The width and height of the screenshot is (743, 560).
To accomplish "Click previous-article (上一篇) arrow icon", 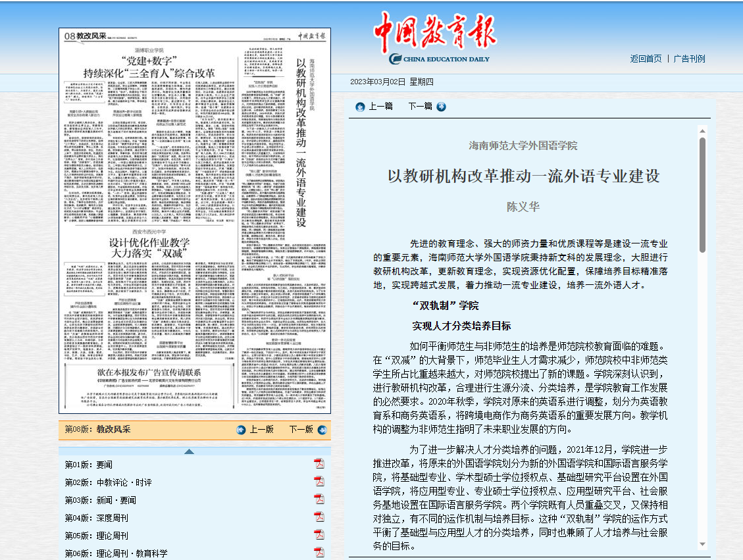I will [x=360, y=107].
